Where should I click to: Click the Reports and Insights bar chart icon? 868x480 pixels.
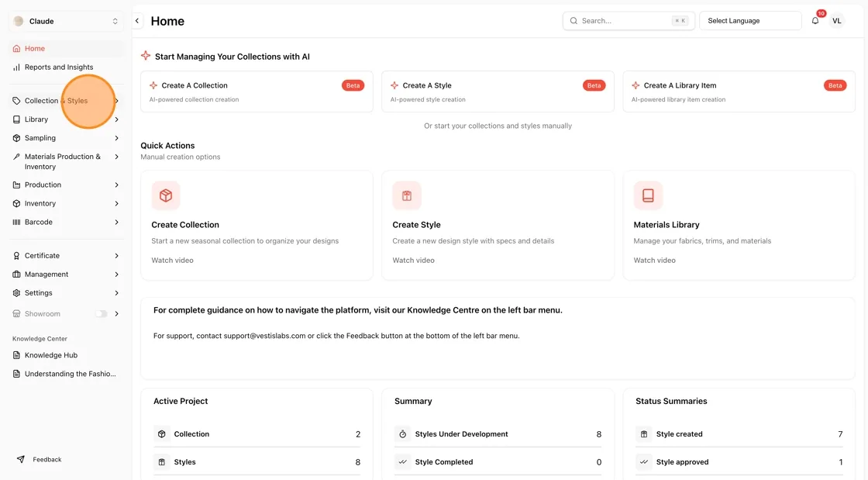pos(16,67)
